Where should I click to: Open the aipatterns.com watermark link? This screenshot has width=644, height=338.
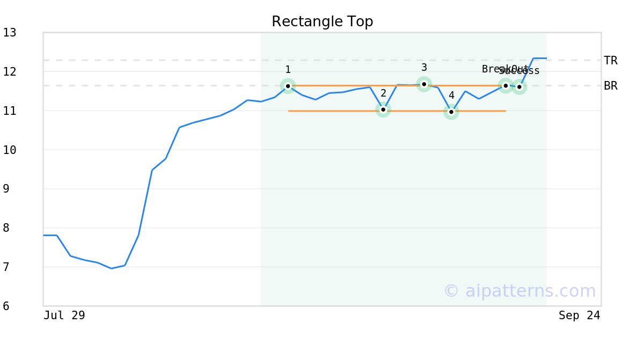pos(519,291)
